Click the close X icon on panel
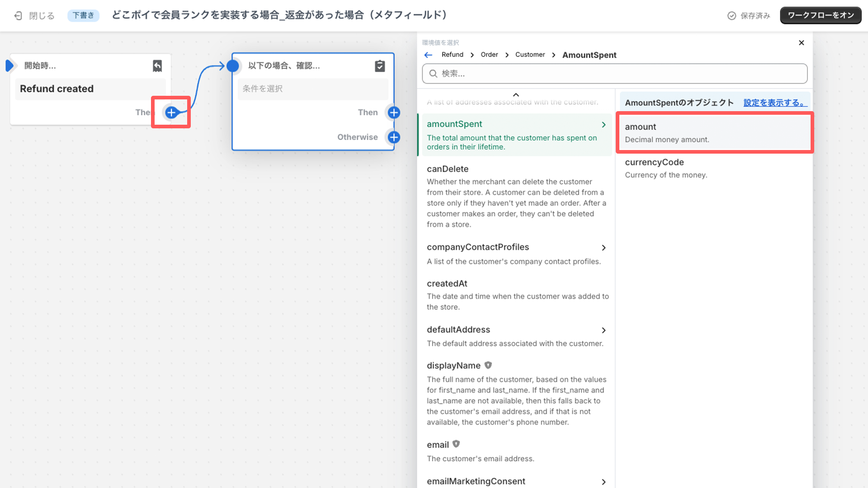 (x=801, y=42)
